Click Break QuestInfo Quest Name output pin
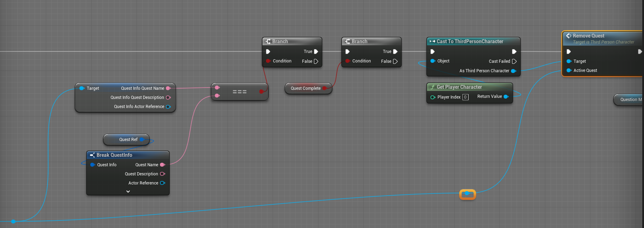 (162, 165)
